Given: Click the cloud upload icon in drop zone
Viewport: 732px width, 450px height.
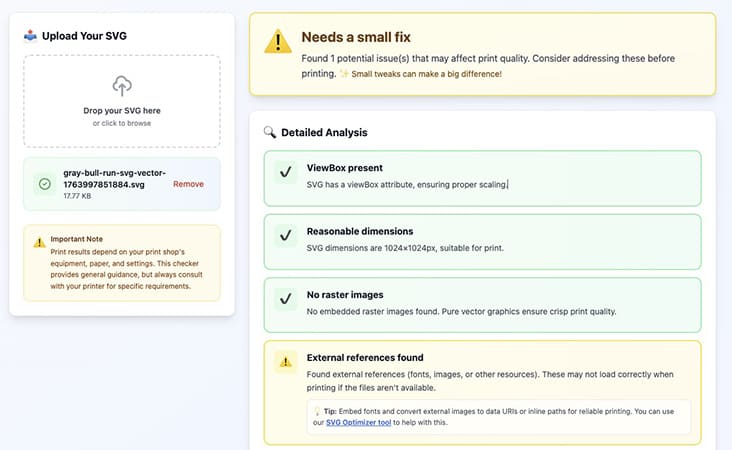Looking at the screenshot, I should pos(121,86).
